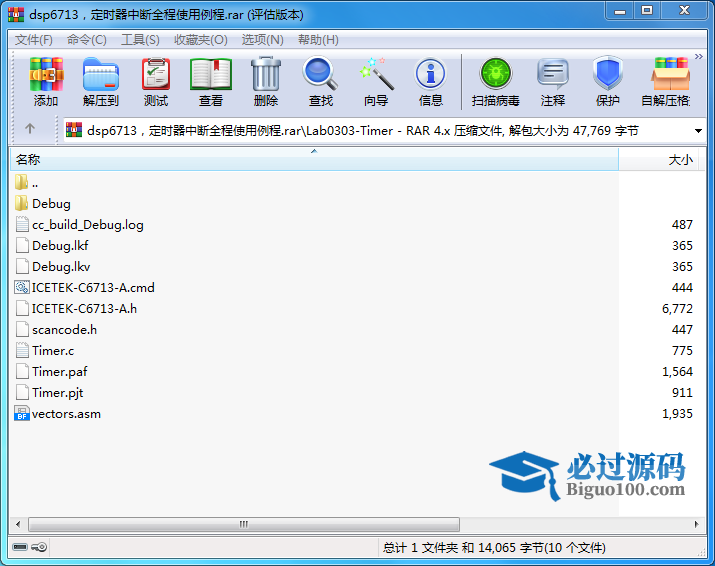Open the View (查看) book icon
The width and height of the screenshot is (715, 566).
point(211,81)
